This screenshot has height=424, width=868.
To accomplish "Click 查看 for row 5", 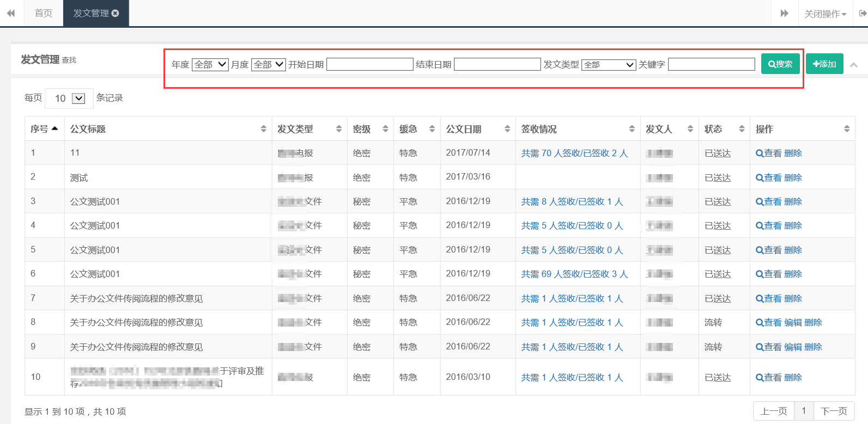I will [769, 250].
